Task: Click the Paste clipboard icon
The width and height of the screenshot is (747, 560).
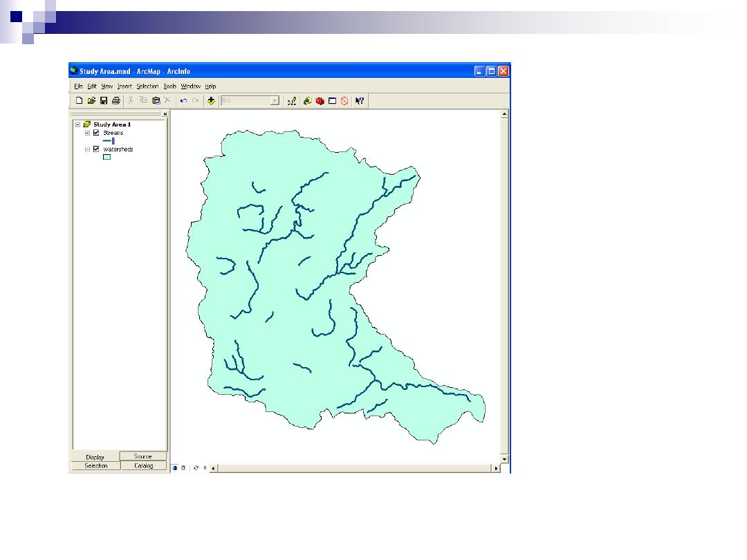Action: coord(156,100)
